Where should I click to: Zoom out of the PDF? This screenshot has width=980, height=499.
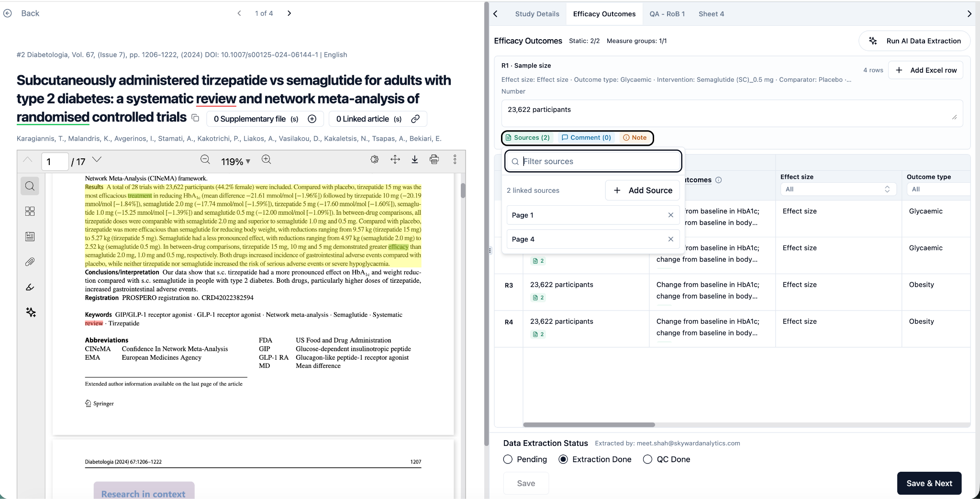click(x=205, y=160)
